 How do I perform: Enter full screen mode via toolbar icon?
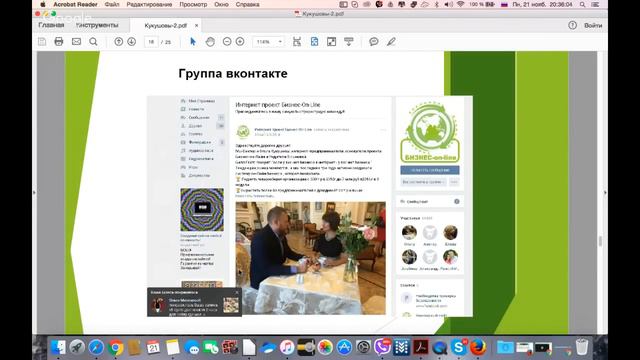click(331, 42)
